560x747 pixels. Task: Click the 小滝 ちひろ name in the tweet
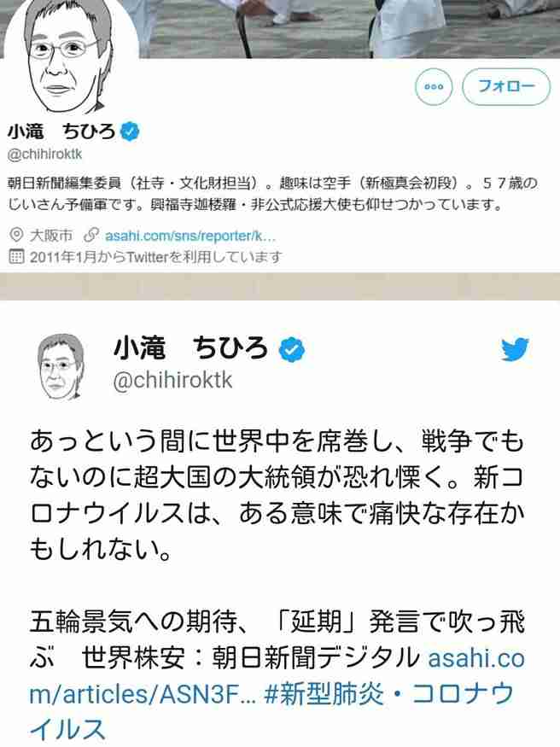point(190,347)
